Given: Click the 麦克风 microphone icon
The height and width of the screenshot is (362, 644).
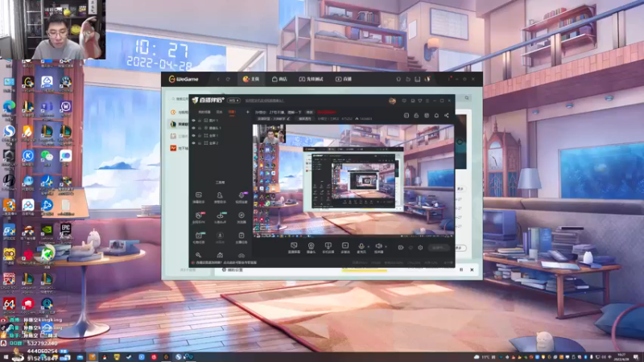Looking at the screenshot, I should click(361, 248).
